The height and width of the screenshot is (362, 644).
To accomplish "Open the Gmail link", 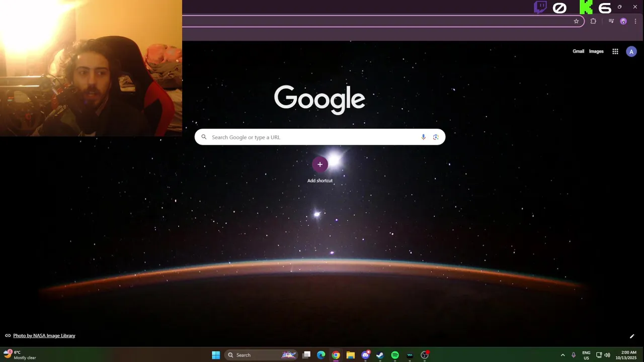I will pyautogui.click(x=579, y=51).
